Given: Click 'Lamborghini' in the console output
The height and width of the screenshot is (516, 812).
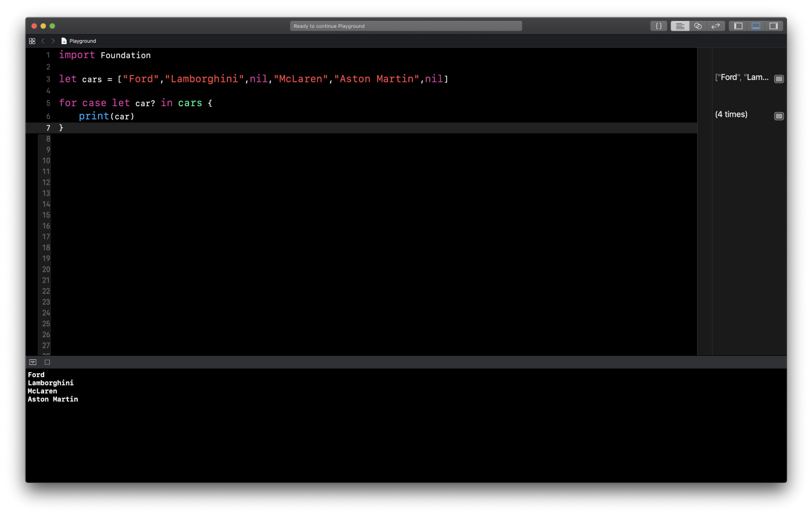Looking at the screenshot, I should pyautogui.click(x=51, y=383).
